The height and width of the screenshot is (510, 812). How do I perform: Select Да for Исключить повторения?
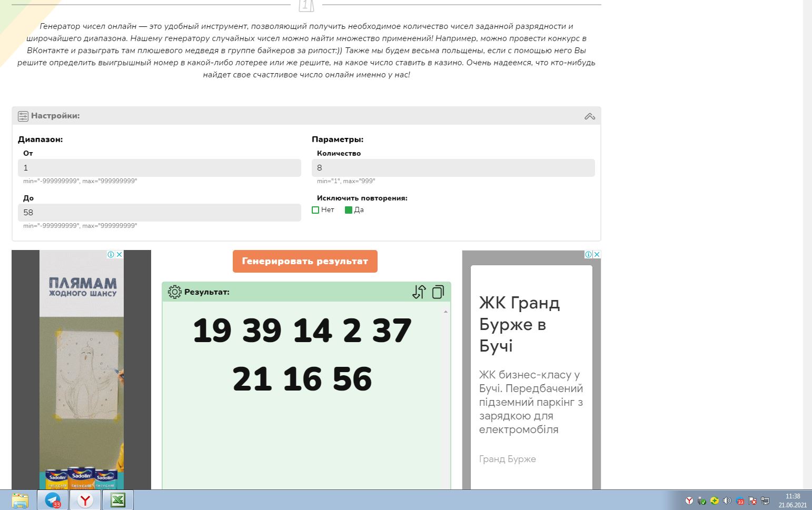(348, 210)
